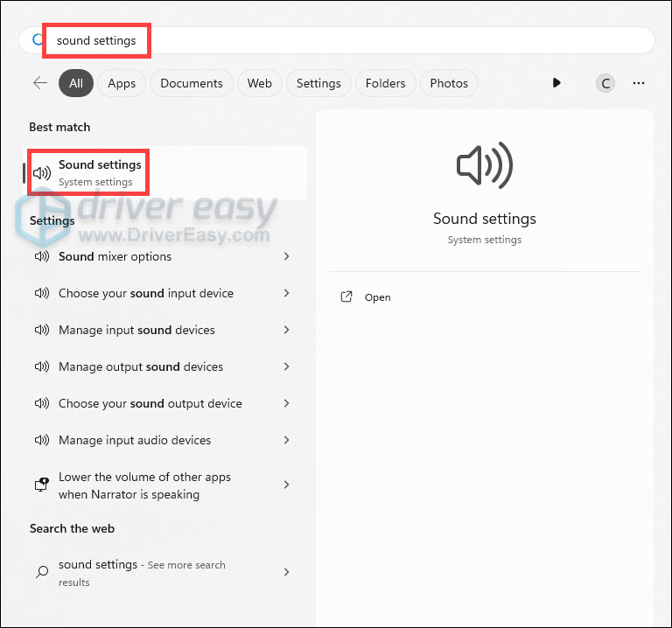Screen dimensions: 672x628
Task: Open Choose your sound output device result
Action: coord(163,403)
